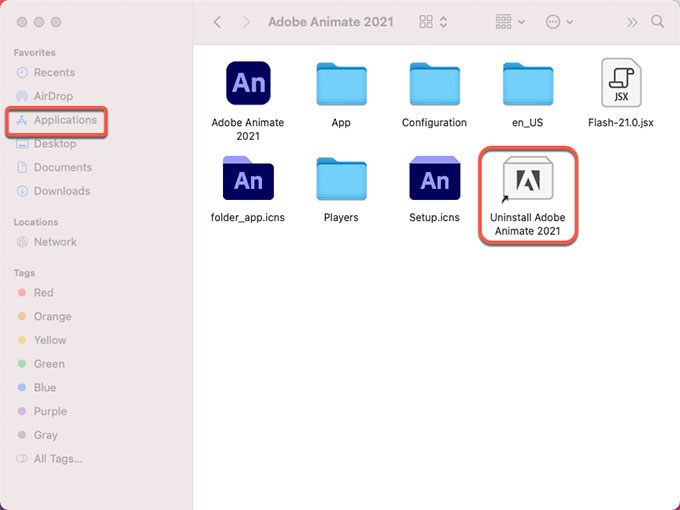
Task: Zoom the Finder window
Action: (56, 22)
